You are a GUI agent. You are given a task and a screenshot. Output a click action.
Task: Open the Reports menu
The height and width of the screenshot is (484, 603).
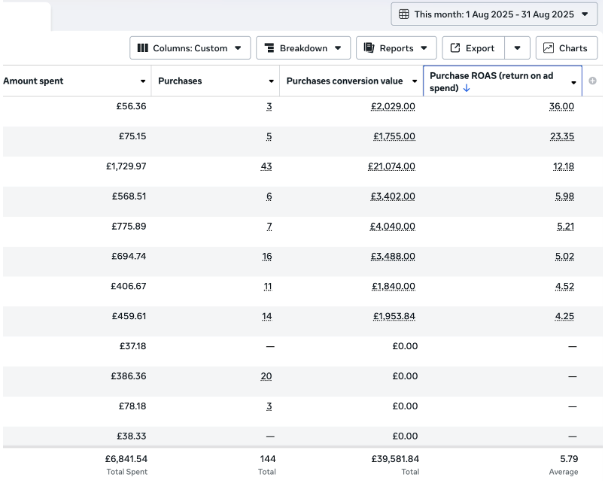pyautogui.click(x=396, y=48)
